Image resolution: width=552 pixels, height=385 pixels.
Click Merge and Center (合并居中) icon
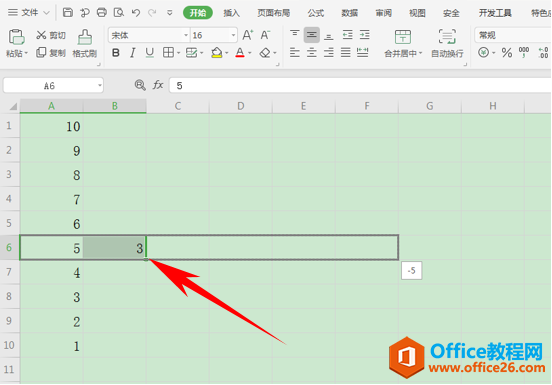(x=403, y=37)
